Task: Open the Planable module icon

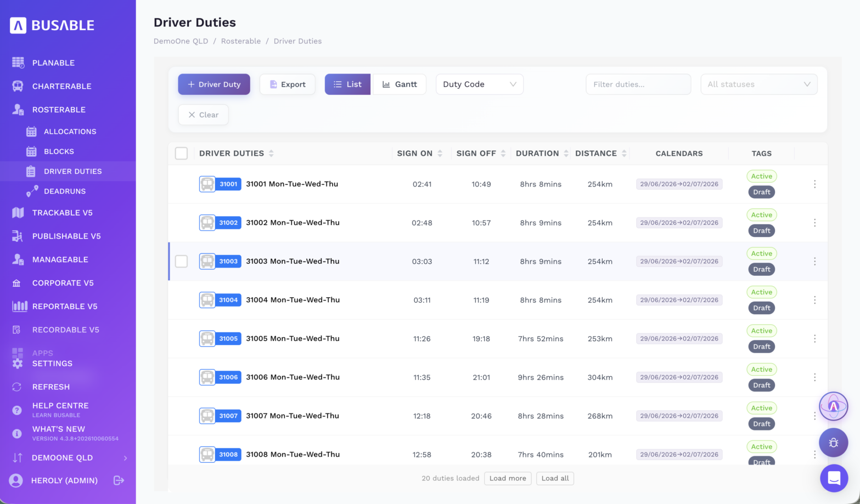Action: 18,63
